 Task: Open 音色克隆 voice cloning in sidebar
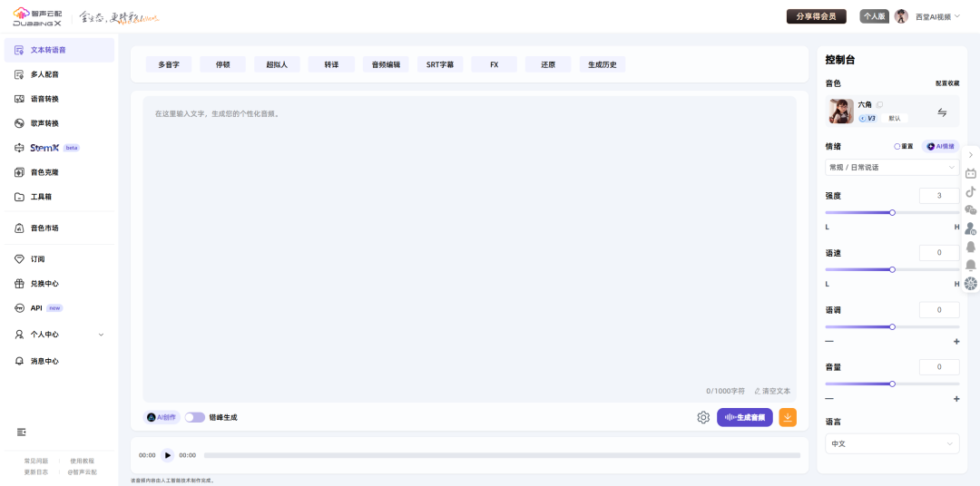(44, 172)
